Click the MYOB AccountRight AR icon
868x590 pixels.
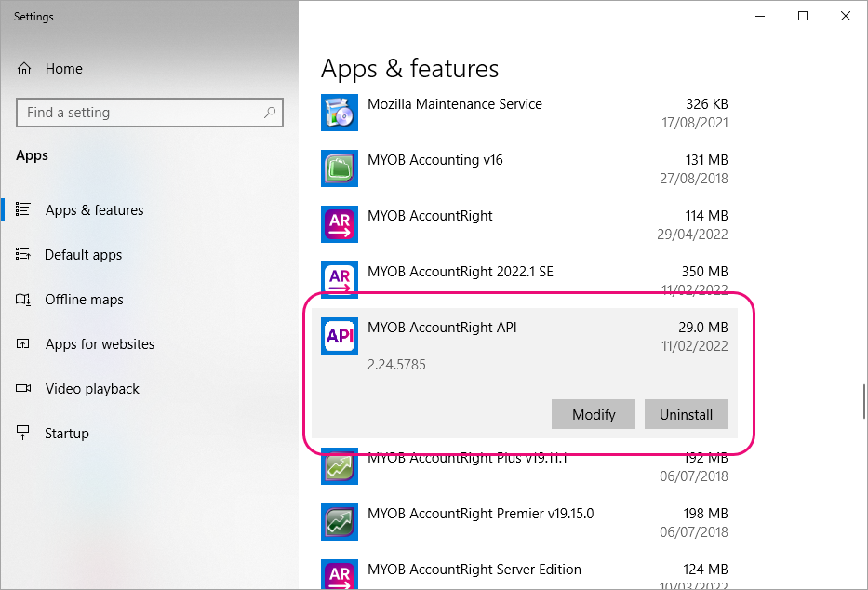(x=339, y=224)
